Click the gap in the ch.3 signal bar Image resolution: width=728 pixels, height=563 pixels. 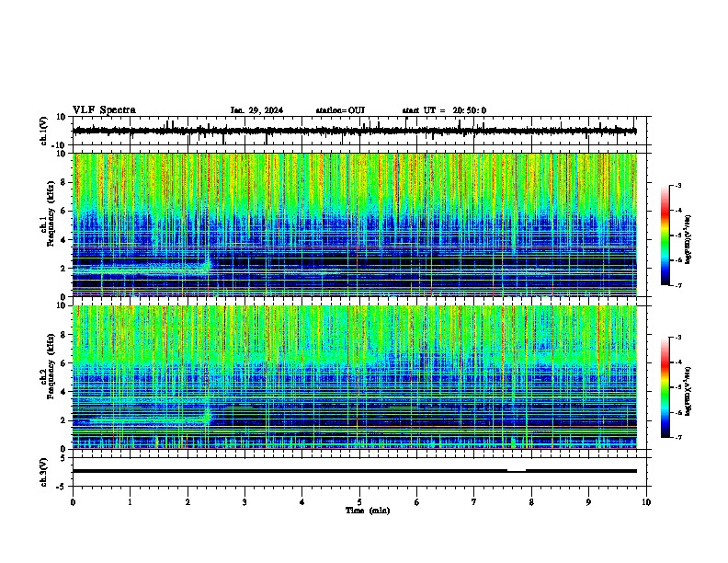[x=517, y=471]
